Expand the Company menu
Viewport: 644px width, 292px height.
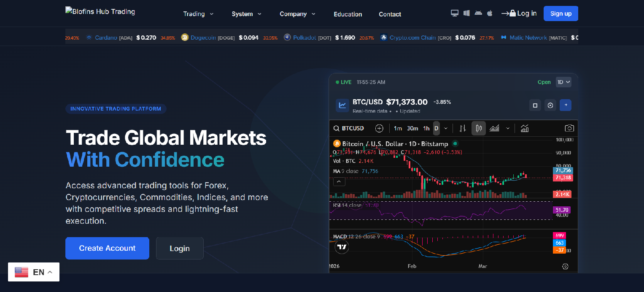(x=298, y=14)
